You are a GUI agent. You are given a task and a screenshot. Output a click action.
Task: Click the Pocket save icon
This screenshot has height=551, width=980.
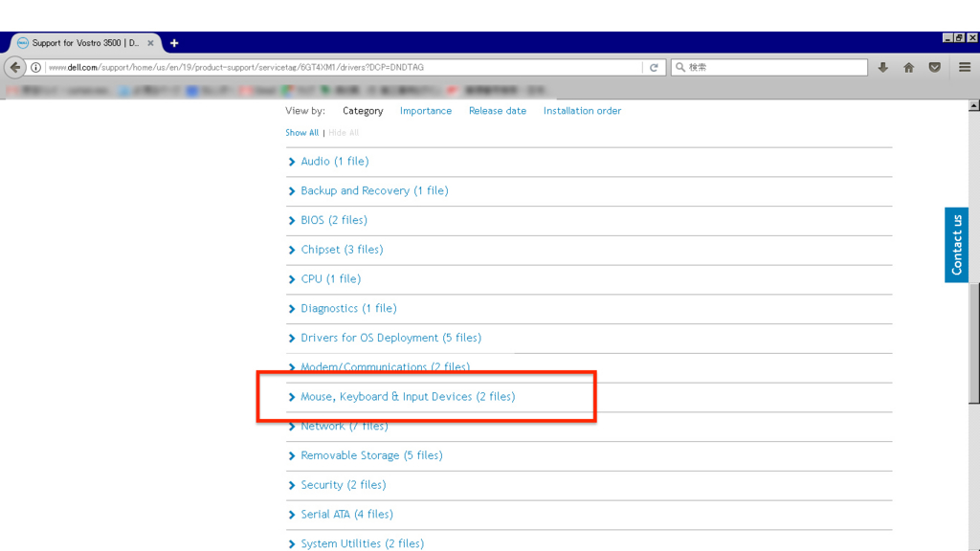click(934, 68)
